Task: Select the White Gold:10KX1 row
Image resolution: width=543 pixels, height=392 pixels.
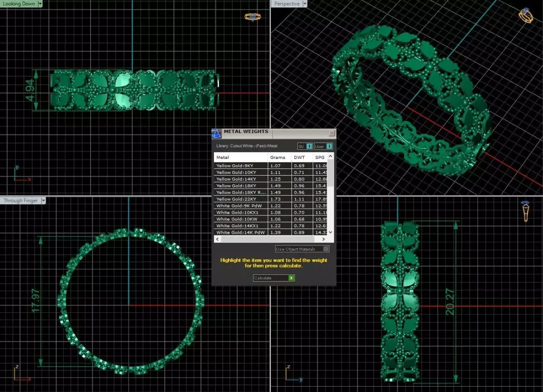Action: point(271,212)
